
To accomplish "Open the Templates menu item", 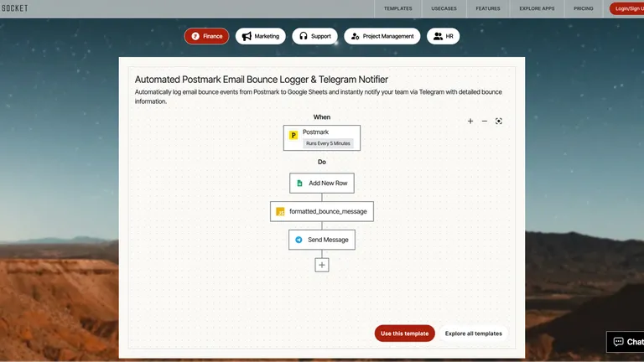I will pyautogui.click(x=397, y=8).
